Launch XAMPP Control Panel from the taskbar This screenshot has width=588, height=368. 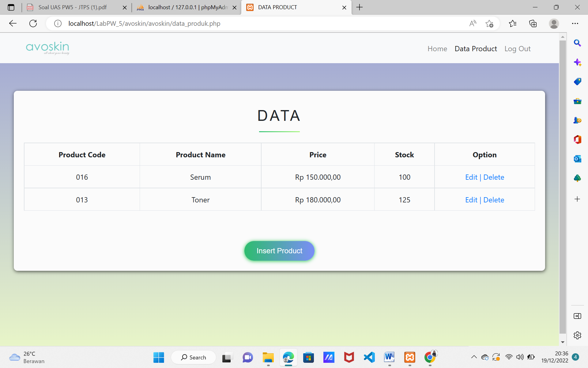[409, 357]
